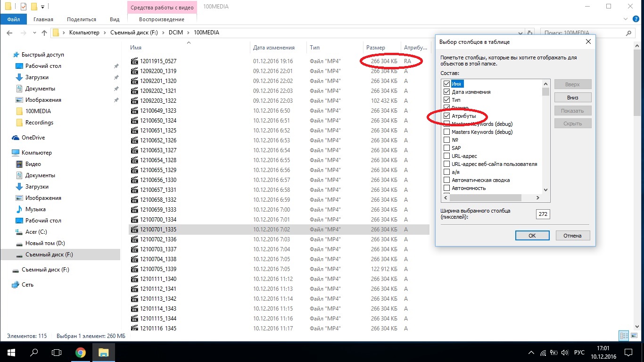
Task: Uncheck the Атрибуты column checkbox
Action: [447, 116]
